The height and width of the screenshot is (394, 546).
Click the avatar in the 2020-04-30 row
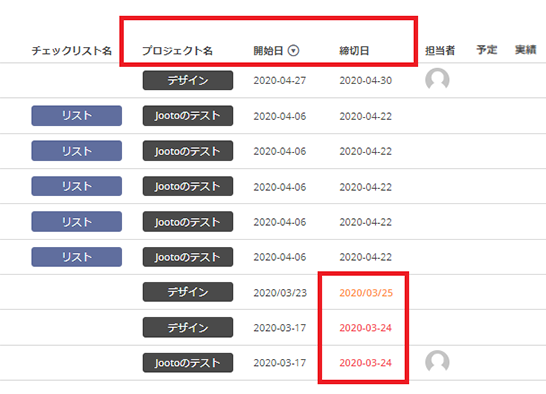point(437,80)
